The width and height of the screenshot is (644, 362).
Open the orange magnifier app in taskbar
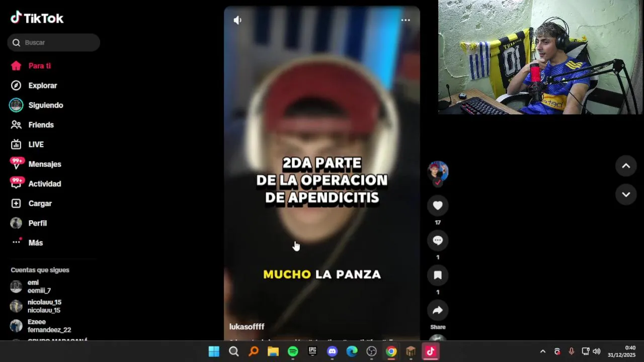(x=254, y=351)
